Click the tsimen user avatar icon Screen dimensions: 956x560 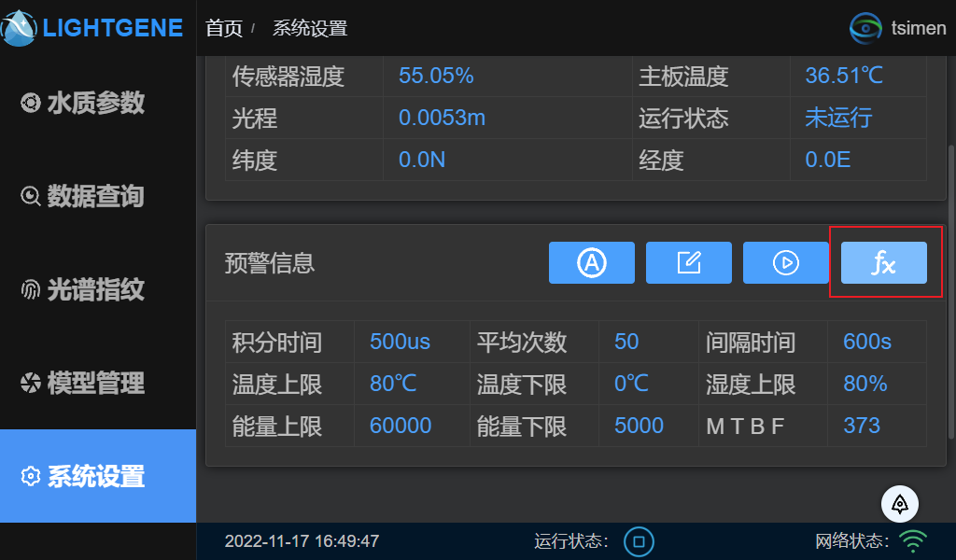(865, 28)
